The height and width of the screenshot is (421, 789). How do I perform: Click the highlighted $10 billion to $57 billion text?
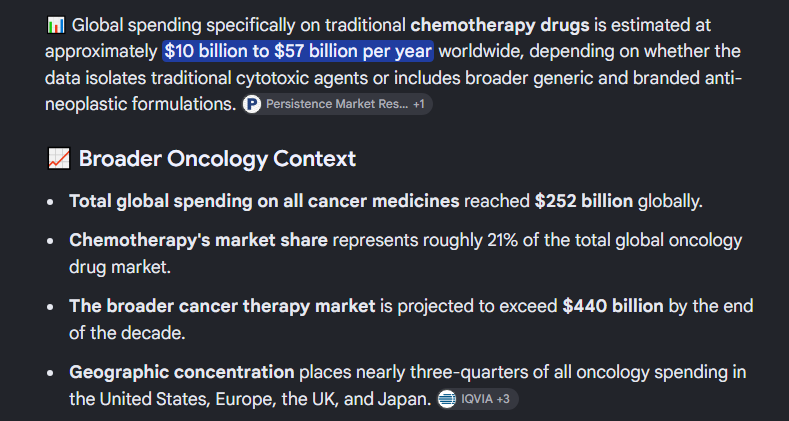pos(298,51)
